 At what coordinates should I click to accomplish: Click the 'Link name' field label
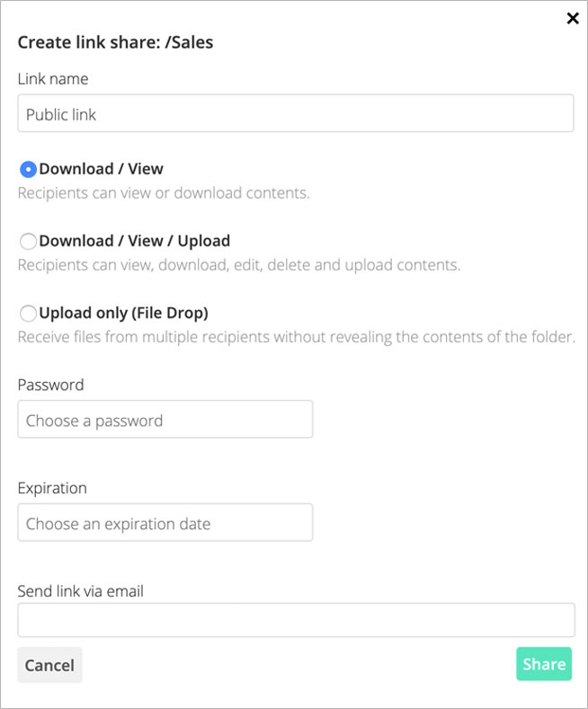pos(53,79)
